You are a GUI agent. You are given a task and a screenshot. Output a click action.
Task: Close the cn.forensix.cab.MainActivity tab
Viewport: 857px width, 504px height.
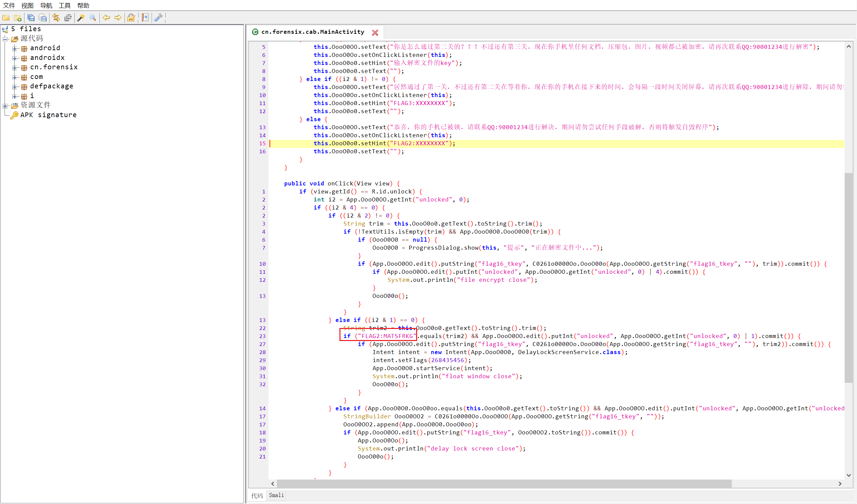pos(375,32)
